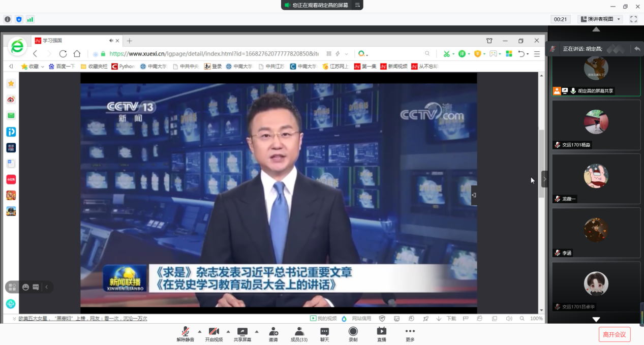Check the green network signal icon
Viewport: 644px width, 345px height.
30,19
